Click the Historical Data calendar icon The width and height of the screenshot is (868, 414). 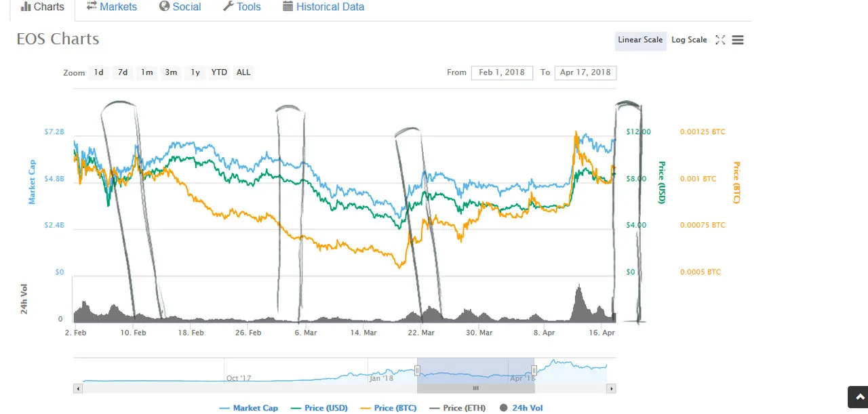[x=288, y=6]
